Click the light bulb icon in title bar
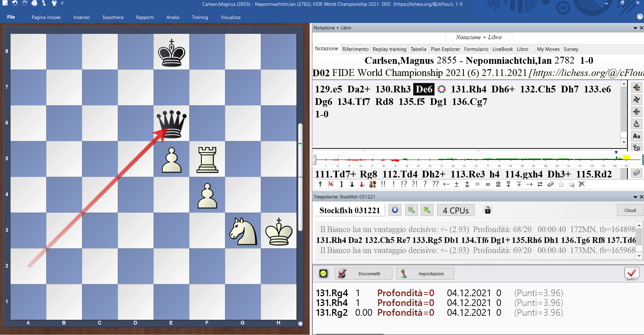Viewport: 644px width, 335px height. point(54,3)
